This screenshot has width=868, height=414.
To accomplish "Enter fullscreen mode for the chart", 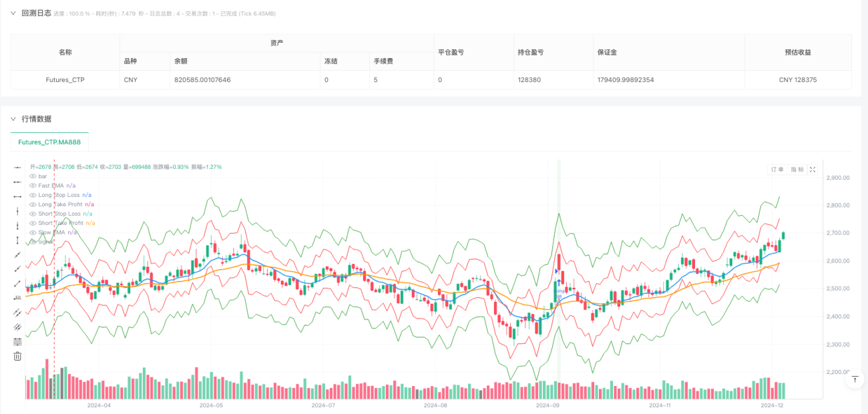I will click(813, 170).
